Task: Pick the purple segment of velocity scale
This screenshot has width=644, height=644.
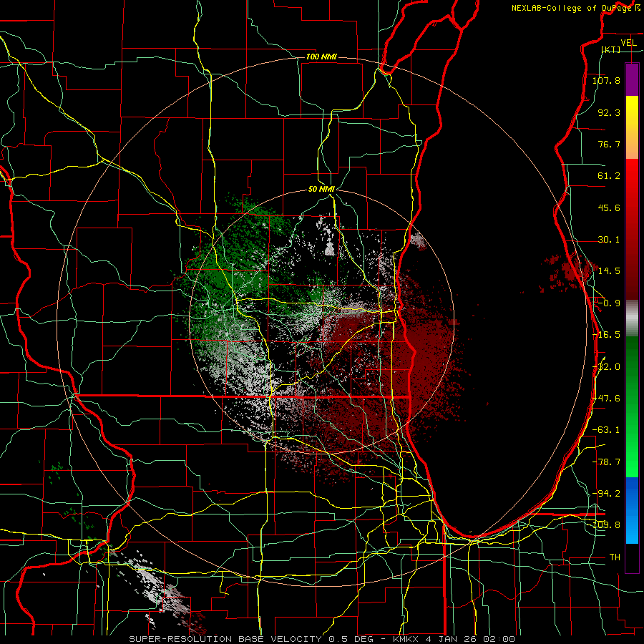Action: pos(632,79)
